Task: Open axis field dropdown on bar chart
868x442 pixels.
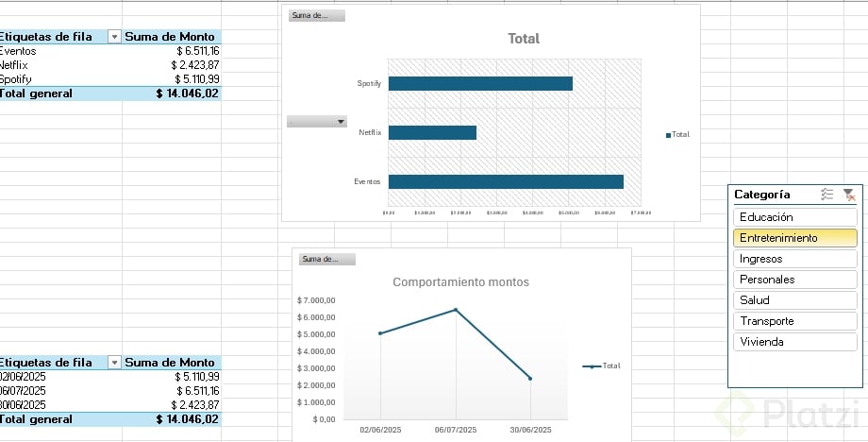Action: [x=317, y=122]
